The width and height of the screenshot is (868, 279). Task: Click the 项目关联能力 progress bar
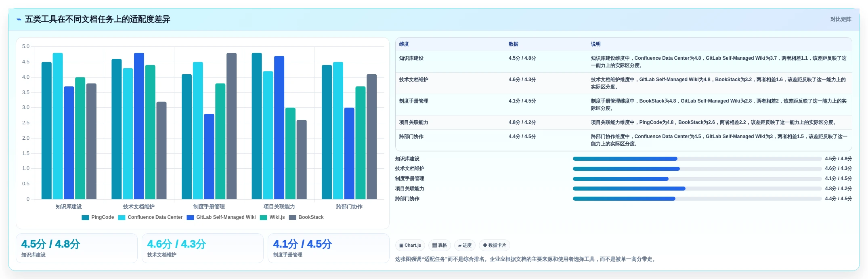(x=697, y=189)
